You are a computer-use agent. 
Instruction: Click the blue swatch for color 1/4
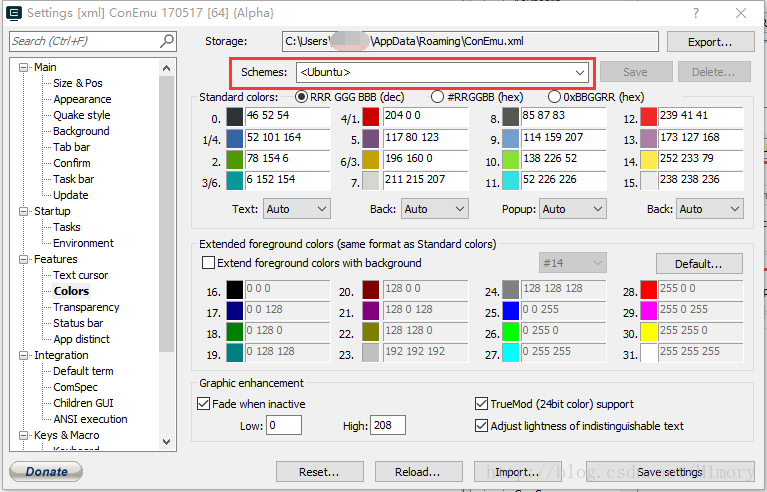[235, 139]
